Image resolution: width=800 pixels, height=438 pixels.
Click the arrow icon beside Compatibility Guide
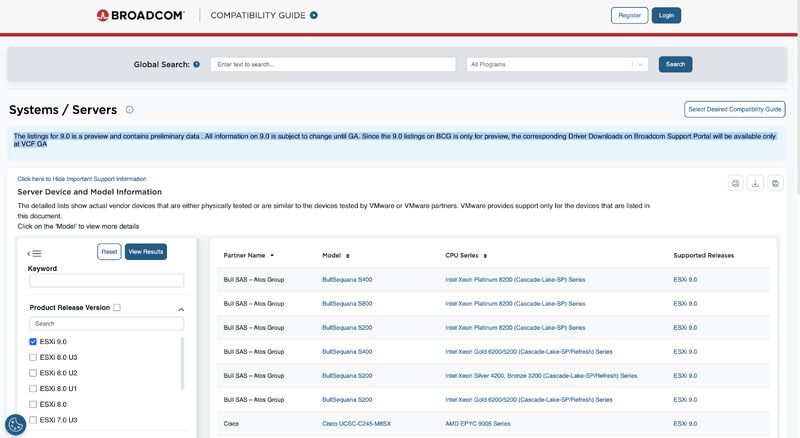(x=314, y=15)
